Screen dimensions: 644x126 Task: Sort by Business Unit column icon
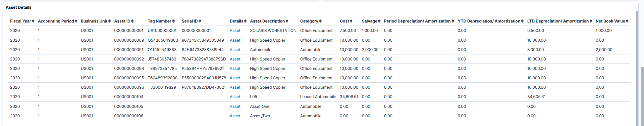click(x=110, y=21)
